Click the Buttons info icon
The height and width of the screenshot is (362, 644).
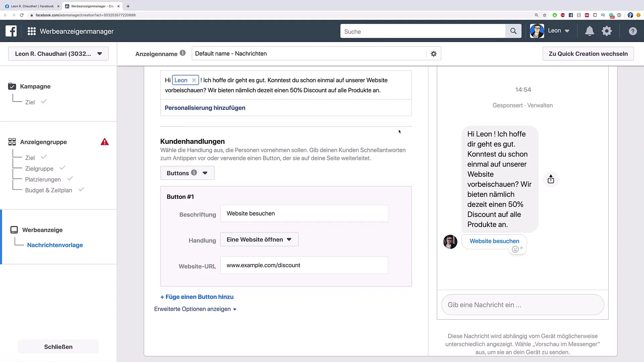(194, 173)
